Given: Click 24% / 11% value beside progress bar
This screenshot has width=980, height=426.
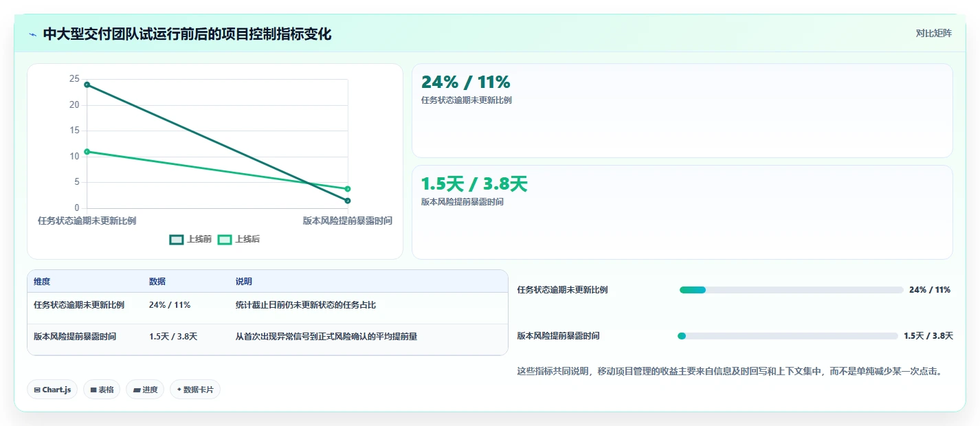Looking at the screenshot, I should pos(930,290).
